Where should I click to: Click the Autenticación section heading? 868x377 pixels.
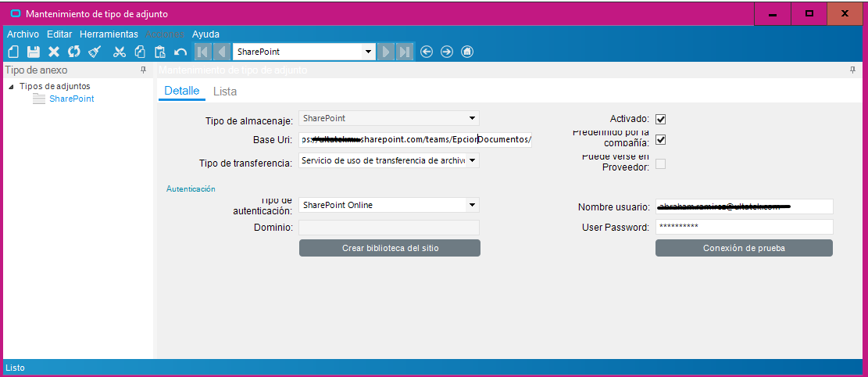click(x=191, y=189)
